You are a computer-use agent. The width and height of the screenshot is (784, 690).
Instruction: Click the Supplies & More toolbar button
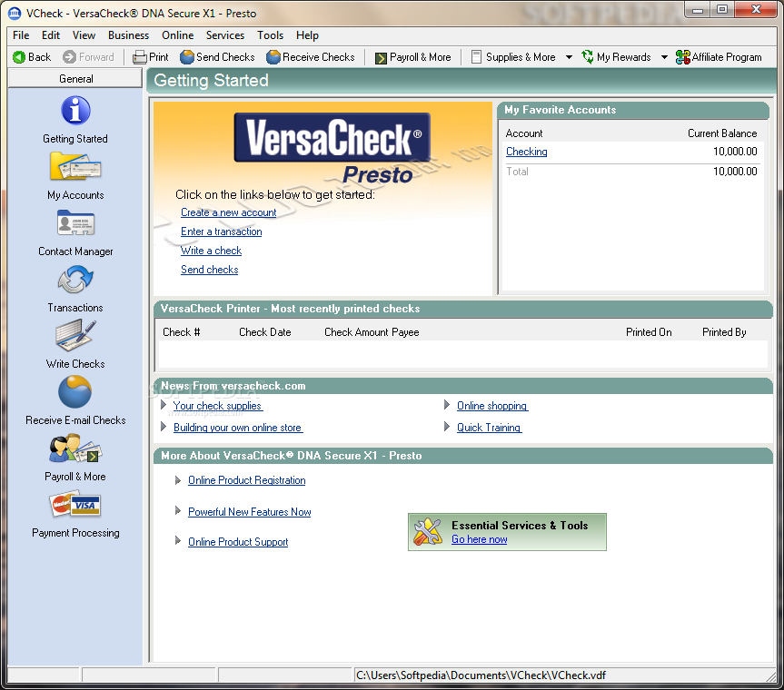tap(513, 57)
